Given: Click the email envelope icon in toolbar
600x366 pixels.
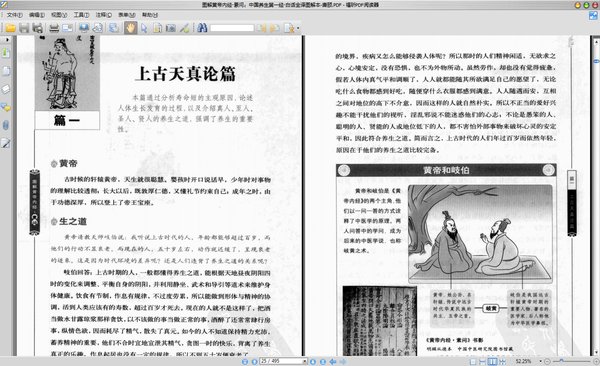Looking at the screenshot, I should pyautogui.click(x=67, y=28).
